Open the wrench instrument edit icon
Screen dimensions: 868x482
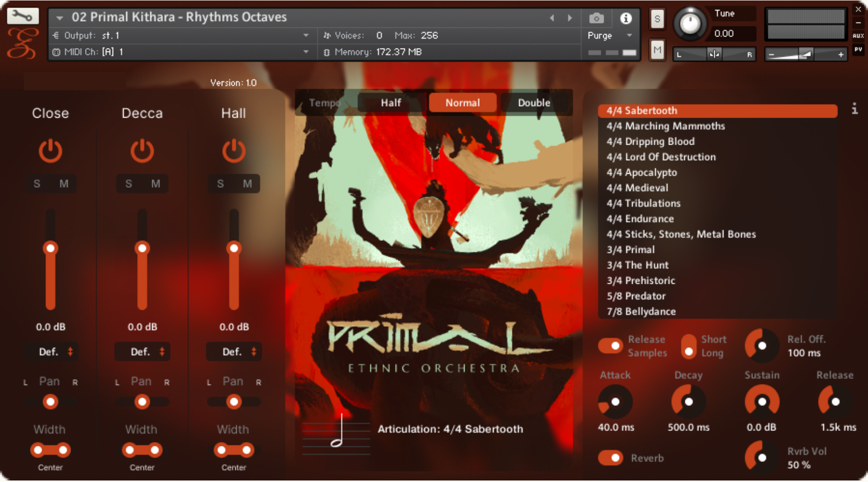tap(22, 16)
